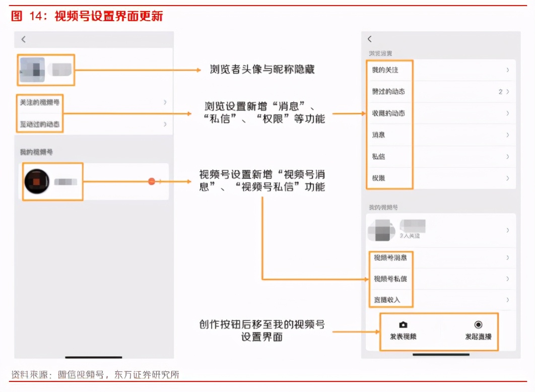Open the blurred viewer avatar in left phone

pos(32,70)
